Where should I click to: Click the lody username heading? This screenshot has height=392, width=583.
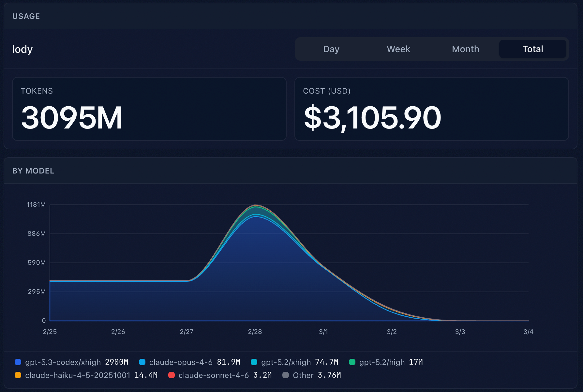[x=22, y=49]
